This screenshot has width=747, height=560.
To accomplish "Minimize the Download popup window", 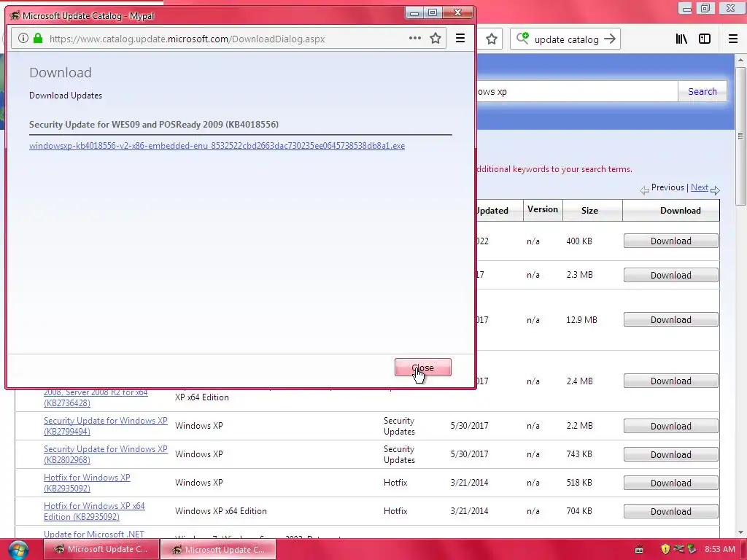I will tap(414, 13).
